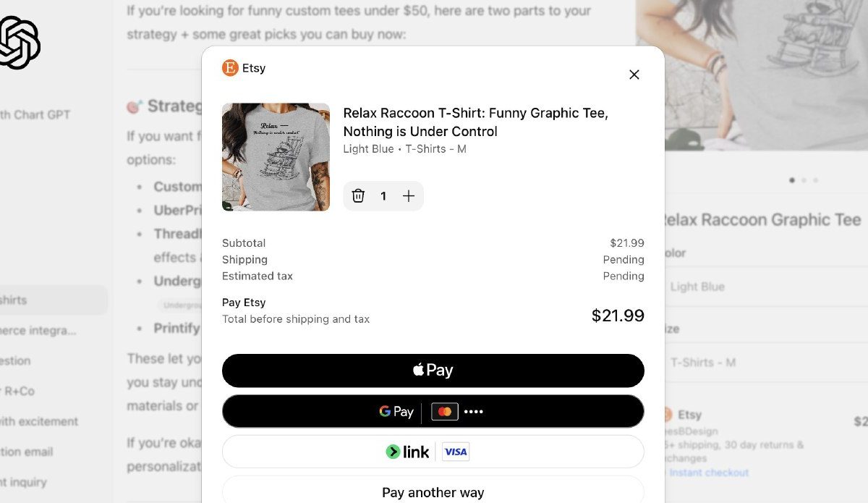Viewport: 868px width, 503px height.
Task: Open the Chart GPT sidebar item
Action: pos(35,114)
